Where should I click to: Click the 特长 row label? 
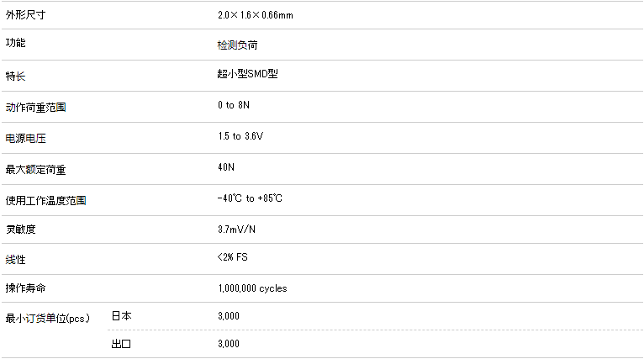[15, 77]
